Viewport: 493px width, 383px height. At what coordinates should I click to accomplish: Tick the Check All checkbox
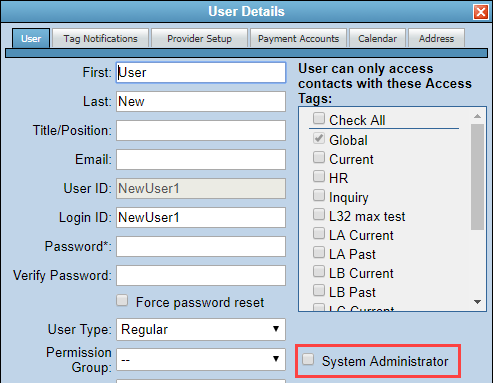(319, 118)
